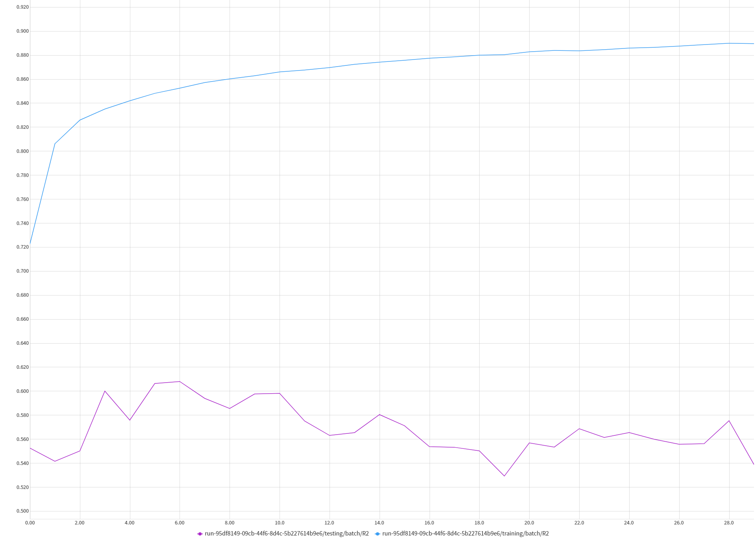Image resolution: width=756 pixels, height=541 pixels.
Task: Click blue line point at x=28.0
Action: point(729,43)
